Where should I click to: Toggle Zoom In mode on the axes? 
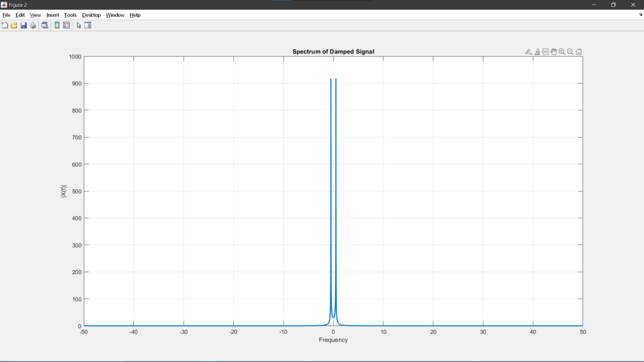coord(562,52)
